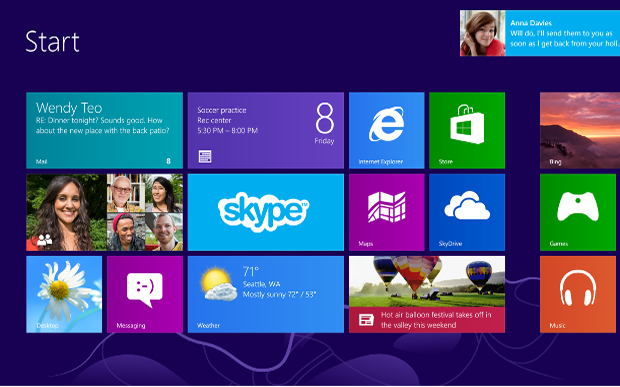
Task: Click the news icon beside balloon headline
Action: 366,320
